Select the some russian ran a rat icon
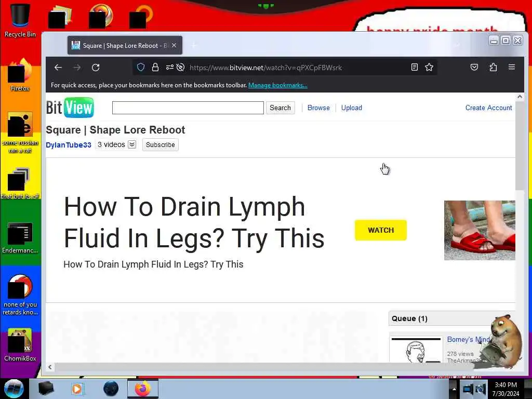532x399 pixels. point(20,132)
